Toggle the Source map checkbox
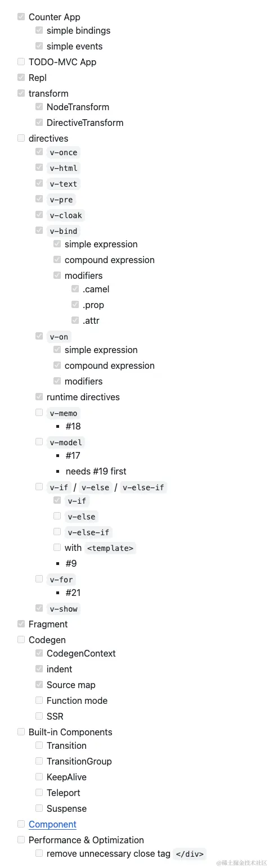This screenshot has width=269, height=868. (x=39, y=684)
